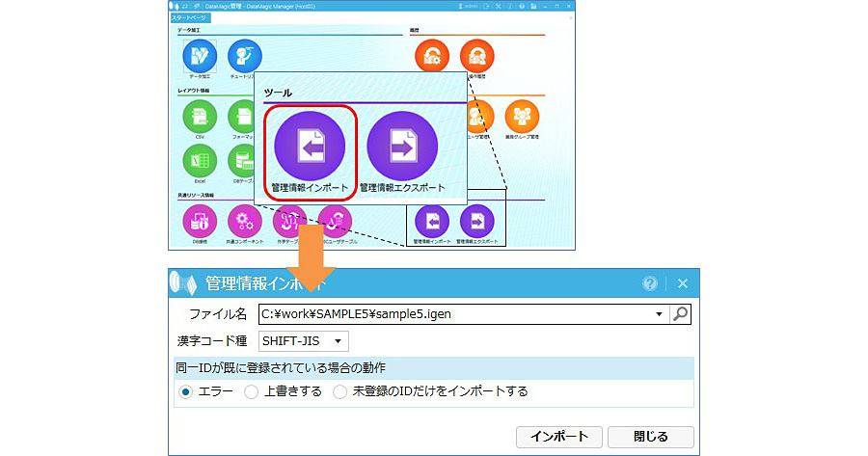Select the エラー radio button
Screen dimensions: 868x456
pyautogui.click(x=186, y=391)
